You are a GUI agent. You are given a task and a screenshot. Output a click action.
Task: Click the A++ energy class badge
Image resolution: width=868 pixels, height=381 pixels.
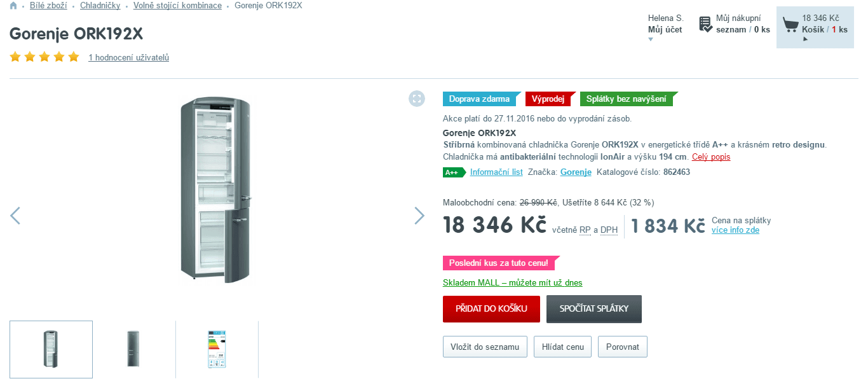[454, 172]
